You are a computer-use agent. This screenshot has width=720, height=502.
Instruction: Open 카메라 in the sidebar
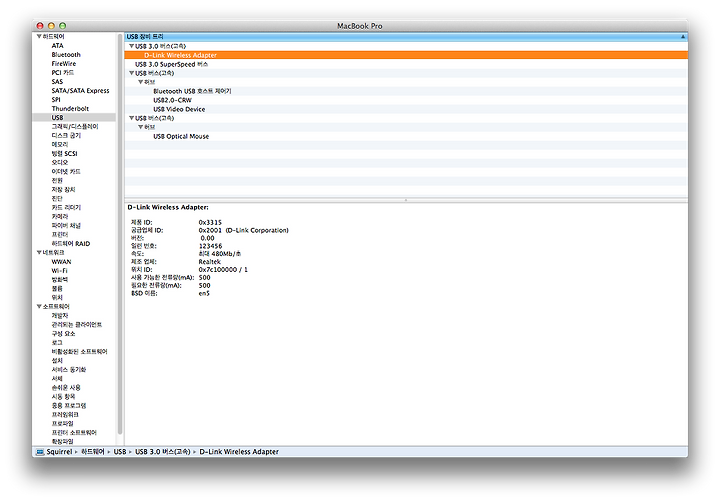(x=60, y=216)
